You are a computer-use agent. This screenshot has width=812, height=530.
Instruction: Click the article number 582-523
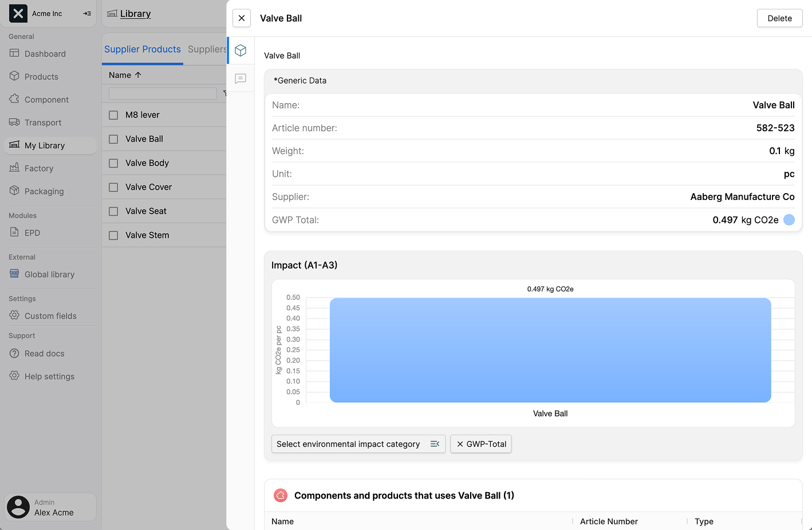pyautogui.click(x=775, y=128)
